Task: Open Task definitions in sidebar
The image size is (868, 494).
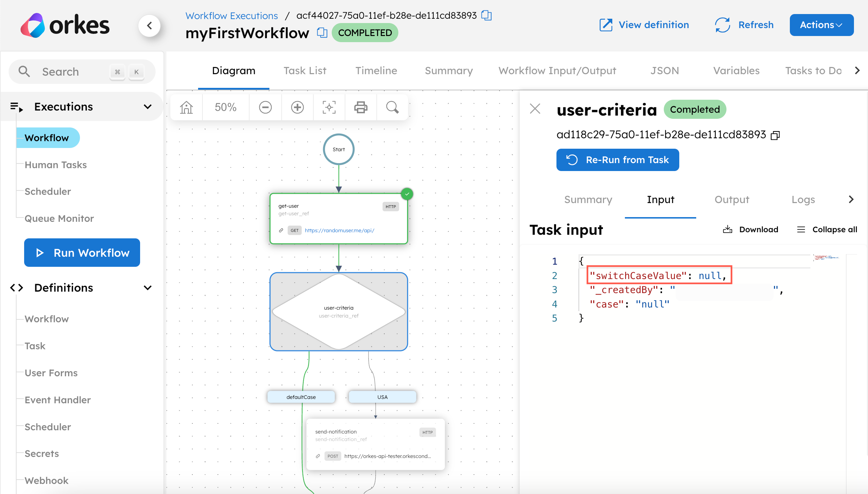Action: pos(35,346)
